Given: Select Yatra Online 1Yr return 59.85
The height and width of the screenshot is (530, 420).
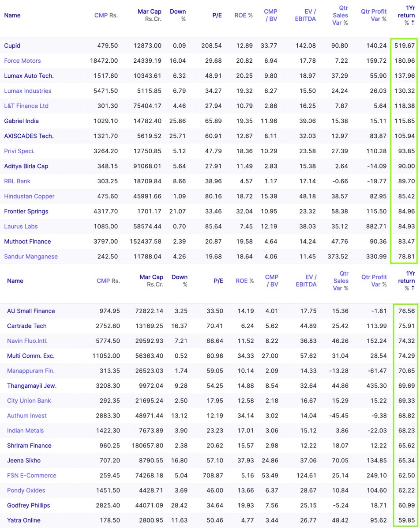Looking at the screenshot, I should point(406,521).
